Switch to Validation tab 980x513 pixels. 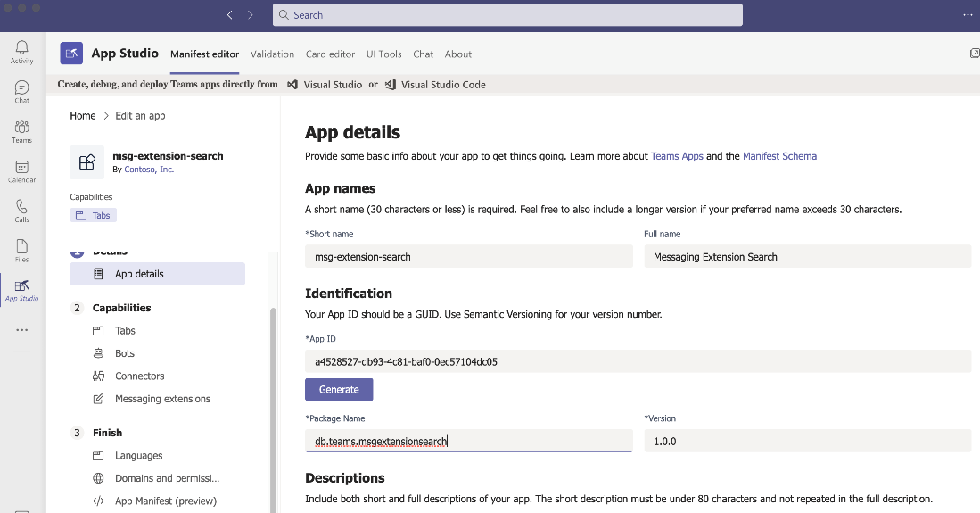(272, 54)
